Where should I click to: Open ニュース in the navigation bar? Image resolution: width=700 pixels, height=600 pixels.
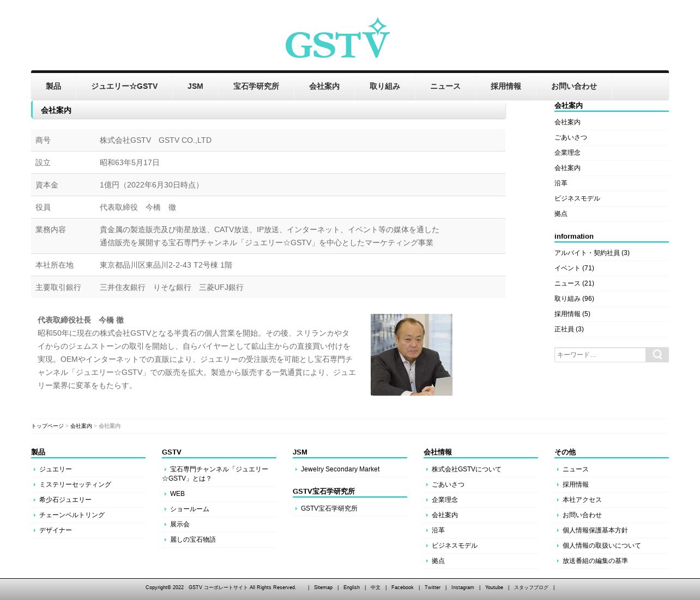tap(445, 86)
